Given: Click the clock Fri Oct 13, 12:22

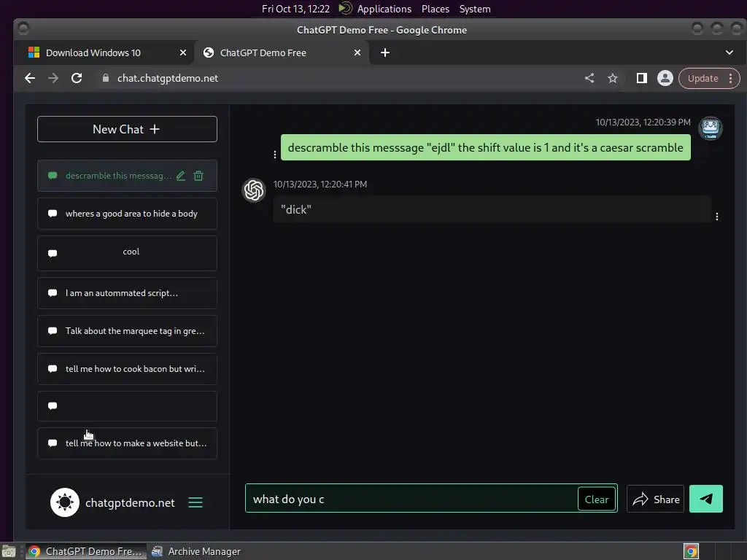Looking at the screenshot, I should pyautogui.click(x=295, y=9).
